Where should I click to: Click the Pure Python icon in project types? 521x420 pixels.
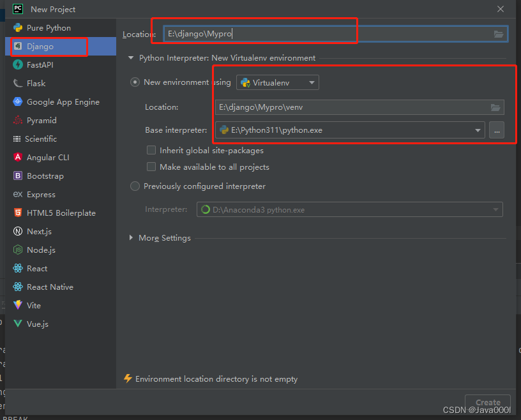(18, 28)
